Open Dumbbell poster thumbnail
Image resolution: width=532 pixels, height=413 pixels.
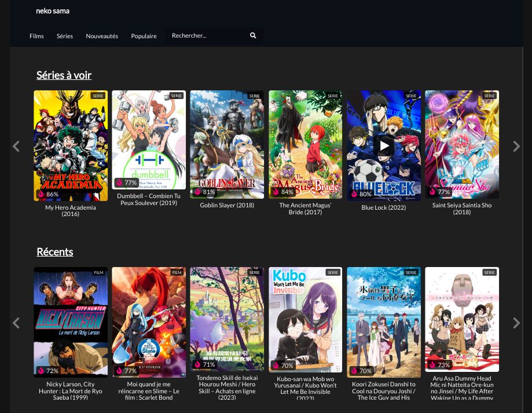(149, 140)
